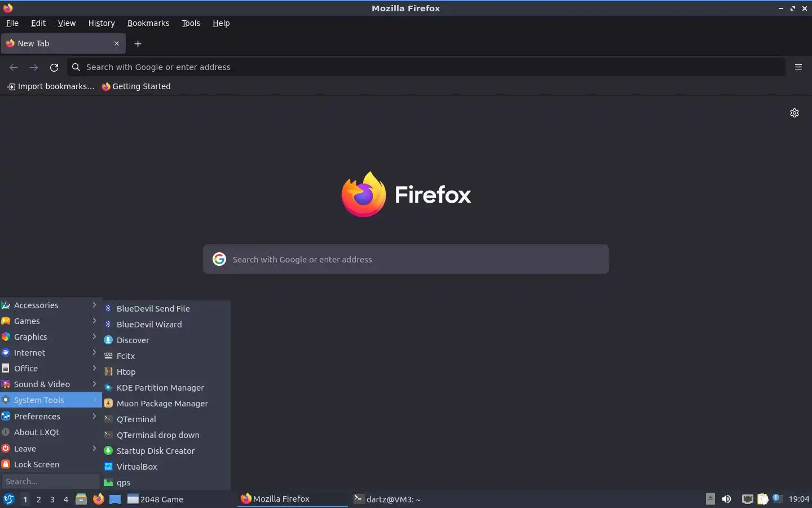Click Import bookmarks in bookmarks toolbar
The image size is (812, 508).
click(x=51, y=86)
